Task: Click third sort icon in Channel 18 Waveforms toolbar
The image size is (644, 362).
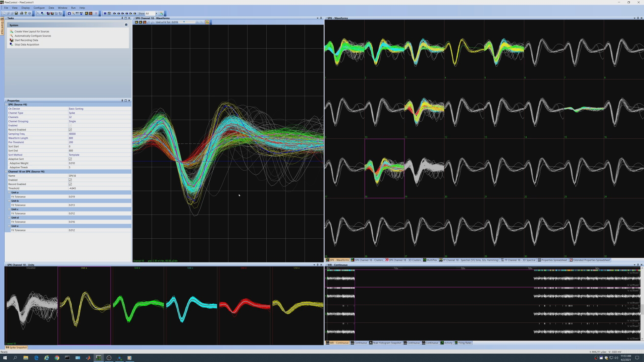Action: pyautogui.click(x=145, y=22)
